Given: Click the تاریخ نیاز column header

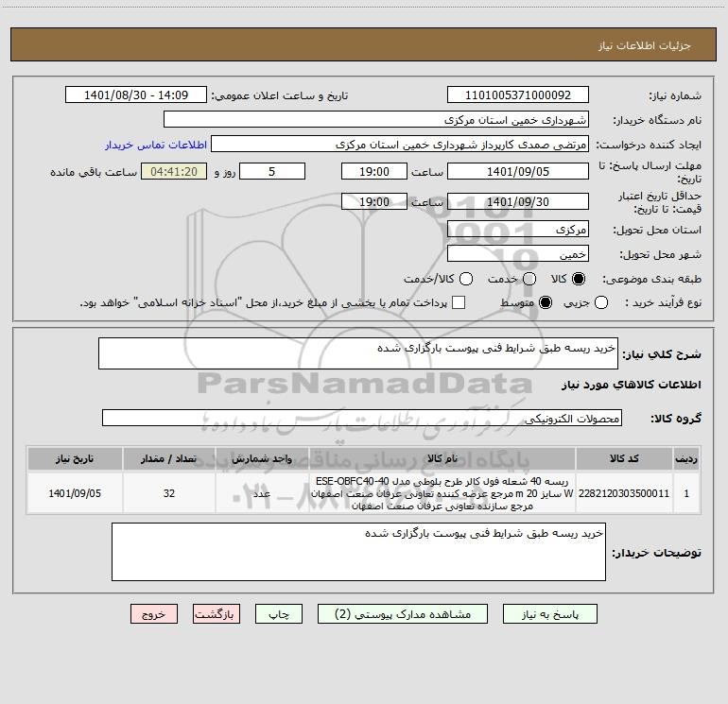Looking at the screenshot, I should click(75, 458).
